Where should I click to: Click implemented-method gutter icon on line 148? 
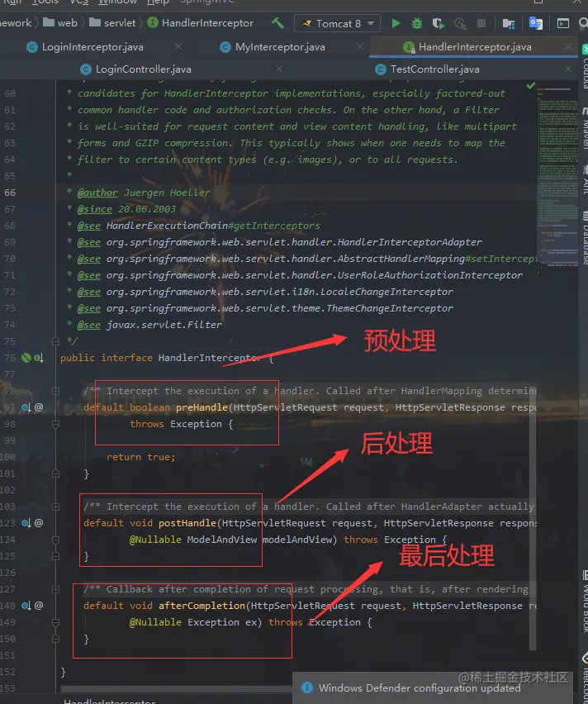(26, 606)
